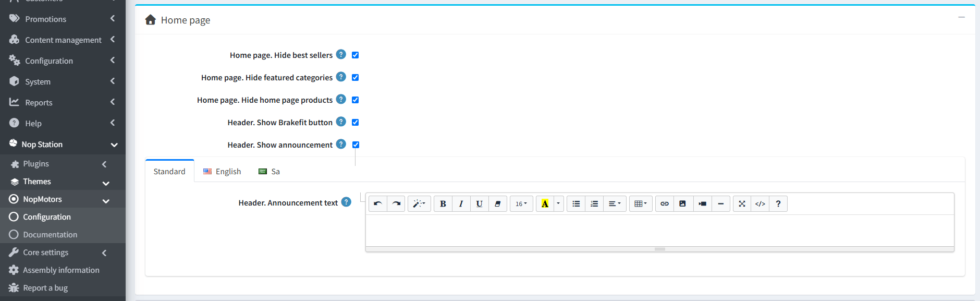Open NopMotors Configuration page
This screenshot has height=301, width=980.
click(x=63, y=217)
